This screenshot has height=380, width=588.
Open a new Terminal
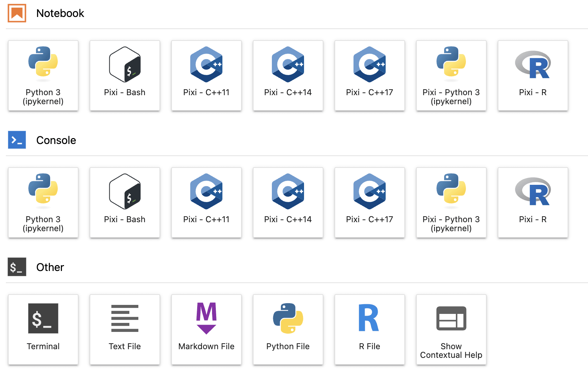tap(43, 329)
